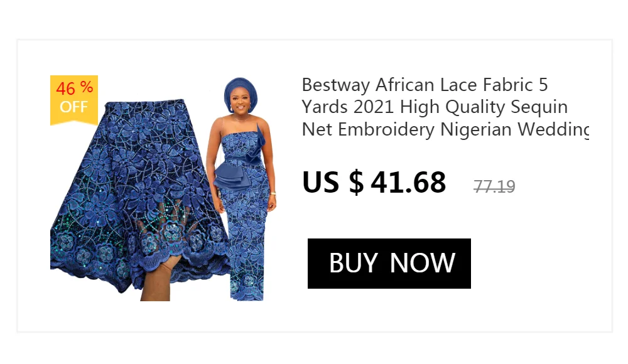Click the model wearing the blue lace dress
The width and height of the screenshot is (628, 364).
coord(242,188)
